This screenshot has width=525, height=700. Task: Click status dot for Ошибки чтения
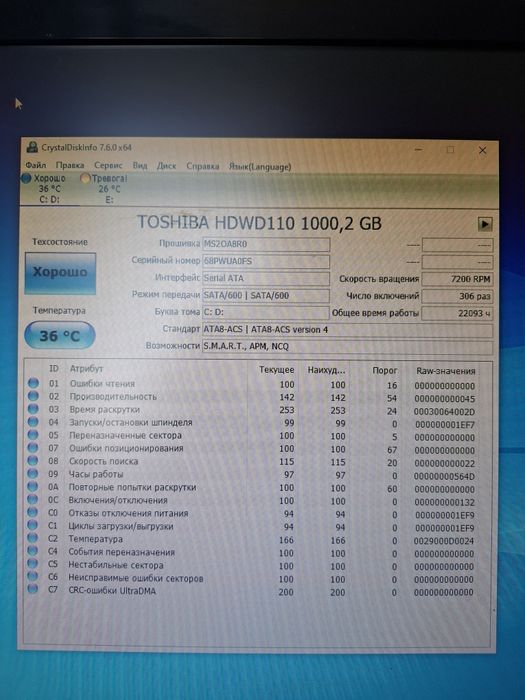[33, 383]
